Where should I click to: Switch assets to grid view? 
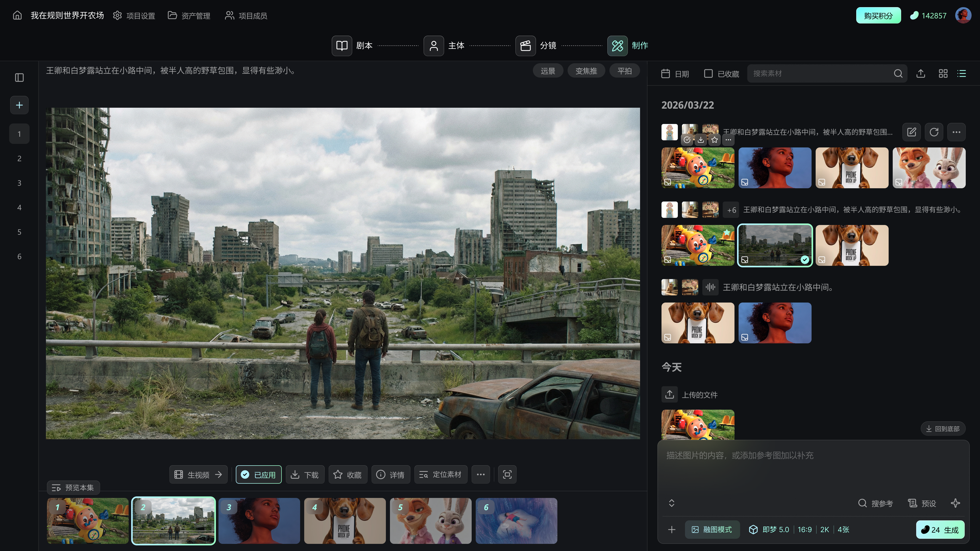pyautogui.click(x=943, y=73)
